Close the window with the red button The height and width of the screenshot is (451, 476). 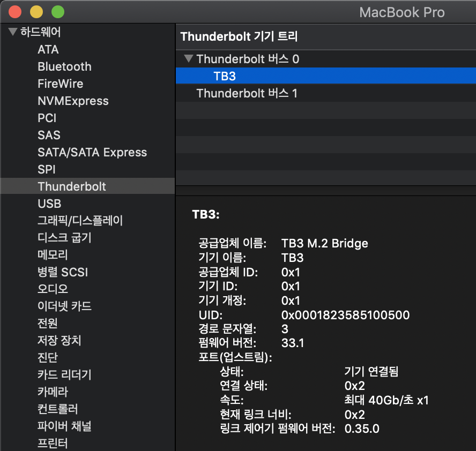point(15,12)
